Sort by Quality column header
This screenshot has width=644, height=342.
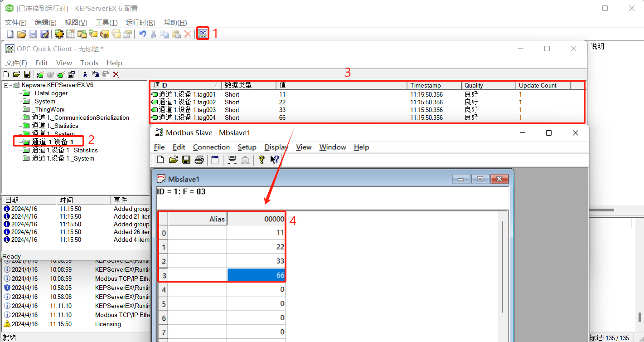(489, 85)
